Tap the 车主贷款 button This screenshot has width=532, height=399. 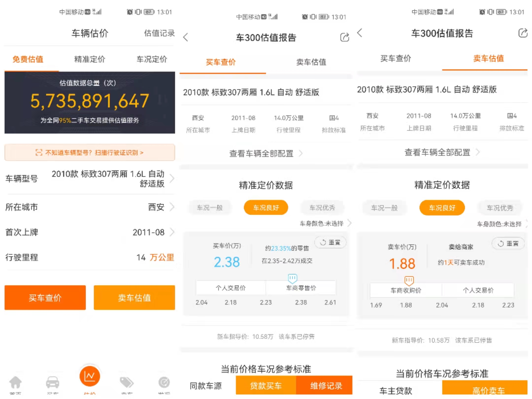click(396, 391)
